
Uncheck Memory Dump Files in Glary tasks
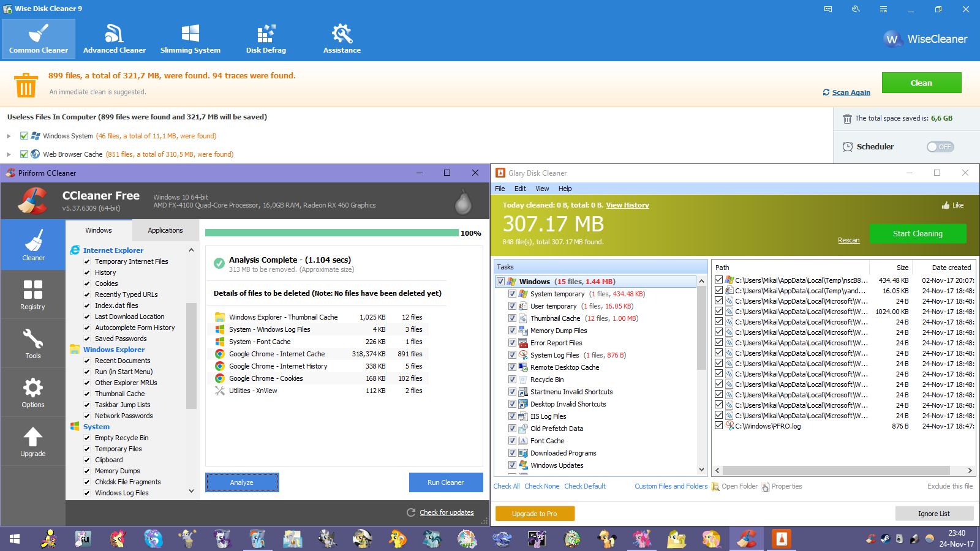pyautogui.click(x=512, y=331)
